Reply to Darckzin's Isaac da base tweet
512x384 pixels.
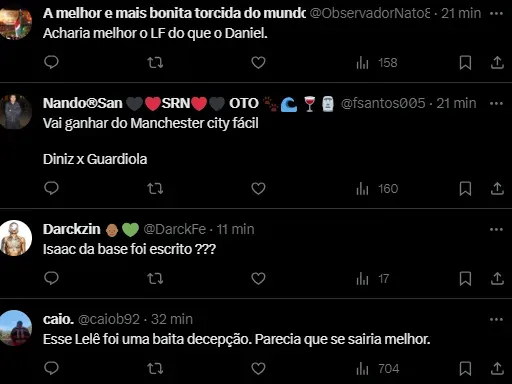(51, 278)
